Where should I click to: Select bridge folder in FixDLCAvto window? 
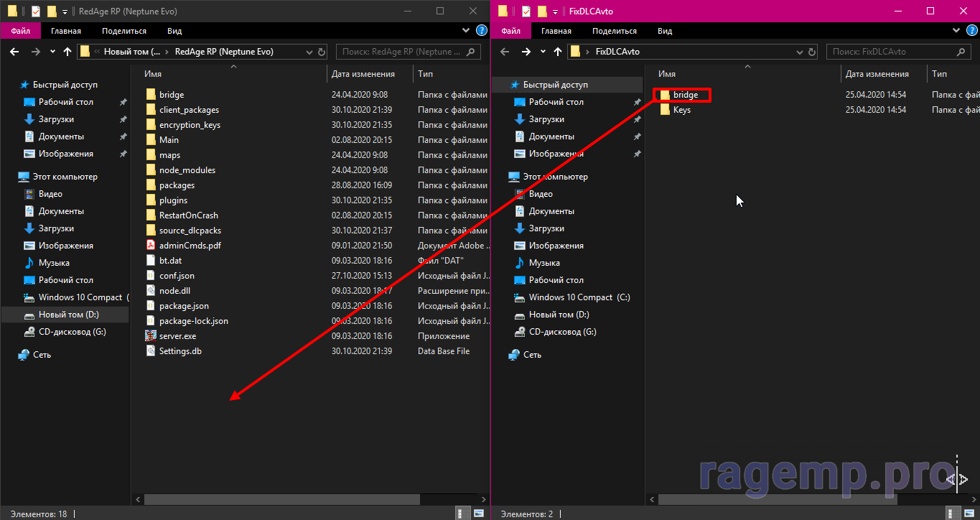(685, 94)
